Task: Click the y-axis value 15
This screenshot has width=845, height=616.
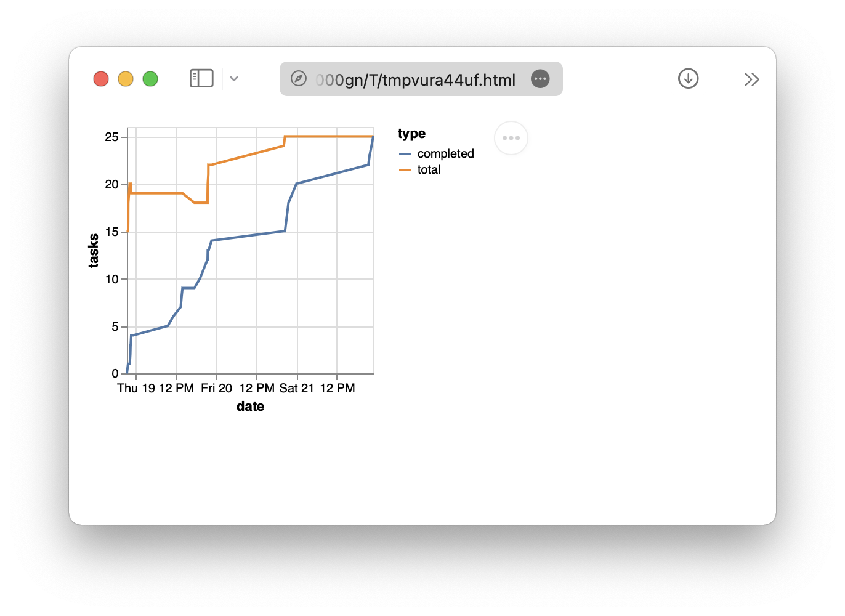Action: point(111,232)
